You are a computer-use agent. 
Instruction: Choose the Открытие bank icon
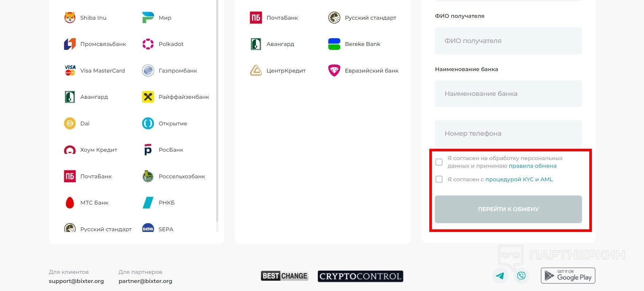point(148,123)
